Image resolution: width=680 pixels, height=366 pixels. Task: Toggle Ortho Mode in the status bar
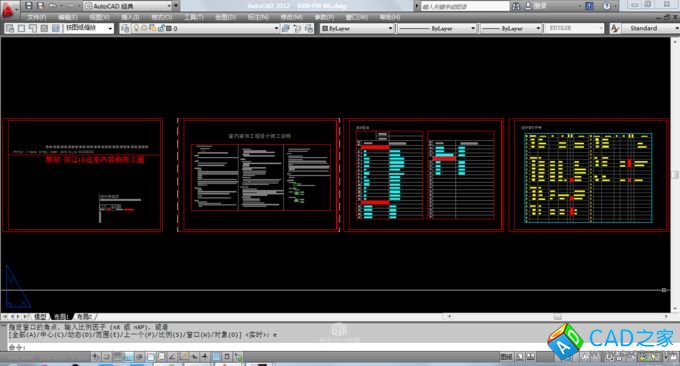(129, 356)
